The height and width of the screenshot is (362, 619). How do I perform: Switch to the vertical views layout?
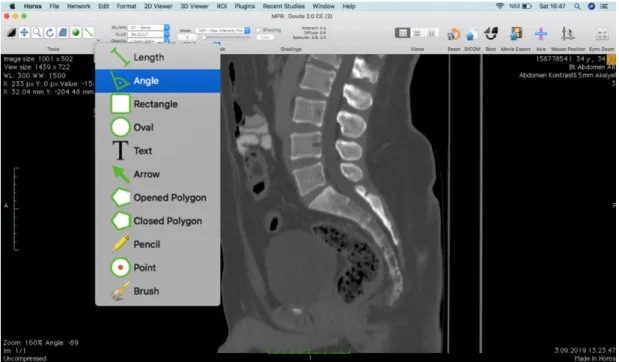pyautogui.click(x=431, y=33)
